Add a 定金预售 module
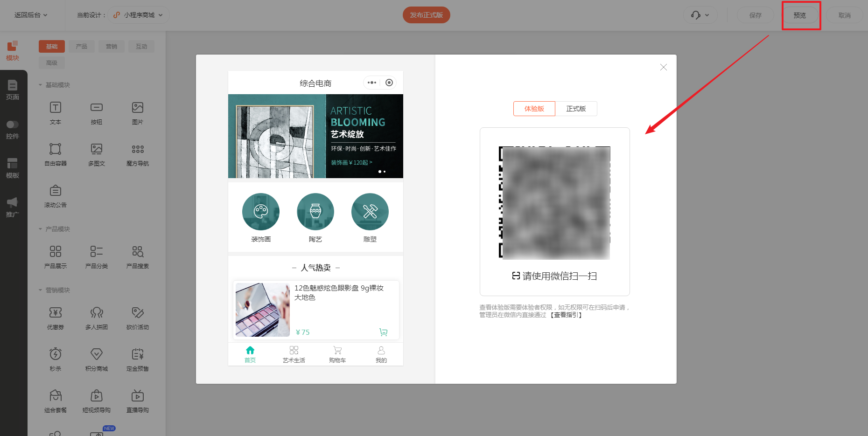Screen dimensions: 868x436 click(x=138, y=360)
